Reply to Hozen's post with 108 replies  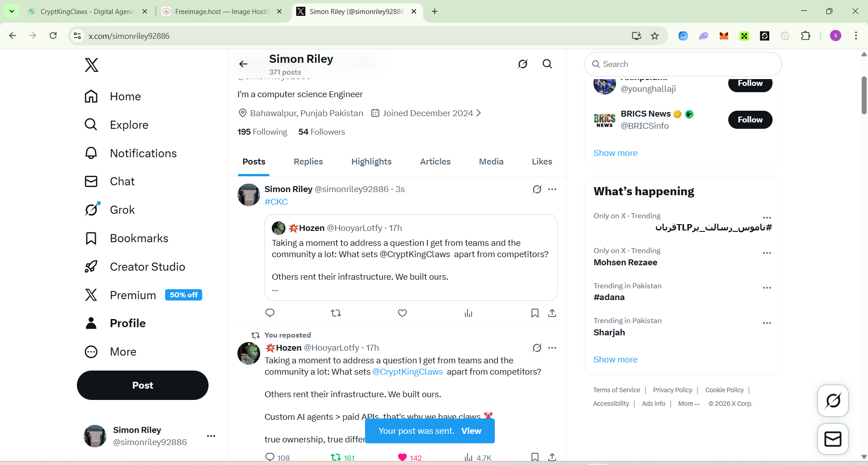click(x=277, y=457)
